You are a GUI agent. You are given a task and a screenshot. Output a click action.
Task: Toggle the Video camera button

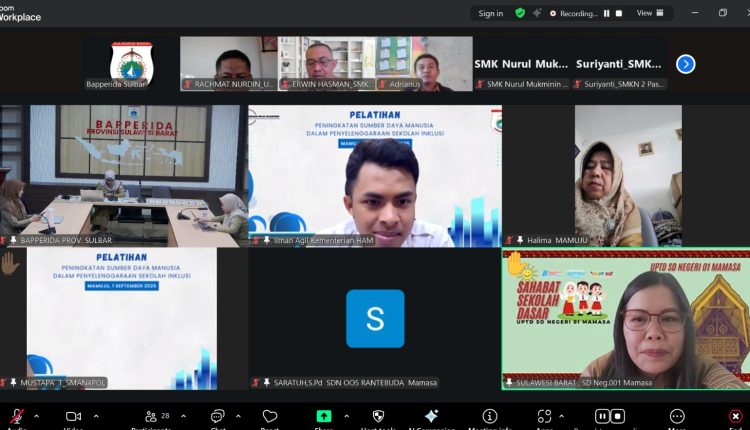(x=73, y=416)
